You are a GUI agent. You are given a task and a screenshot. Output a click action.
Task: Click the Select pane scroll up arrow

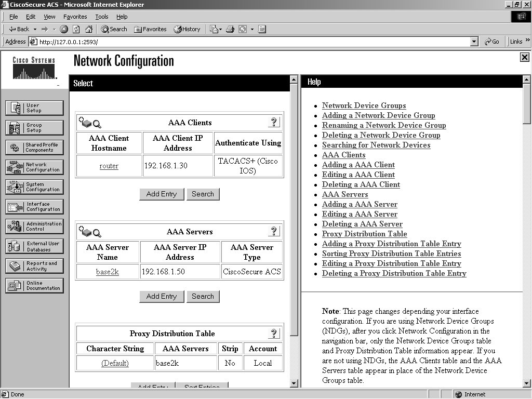point(294,79)
